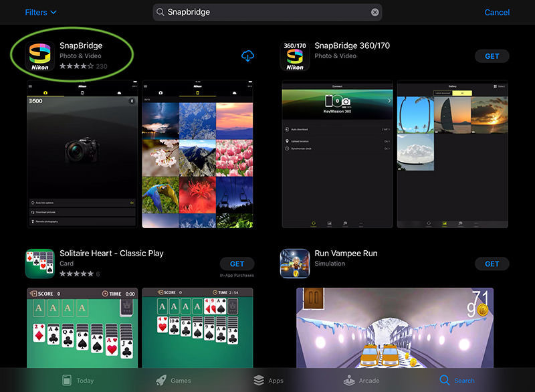Select the Search tab

tap(457, 381)
